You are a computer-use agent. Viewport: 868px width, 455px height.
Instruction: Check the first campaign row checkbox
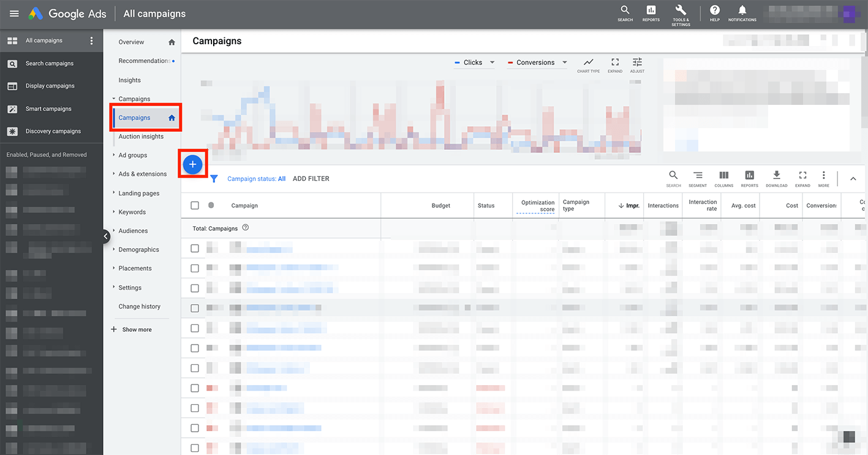pos(195,248)
